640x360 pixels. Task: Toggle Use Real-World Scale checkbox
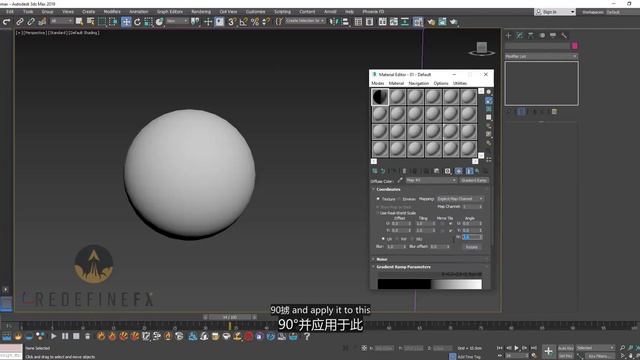click(378, 213)
